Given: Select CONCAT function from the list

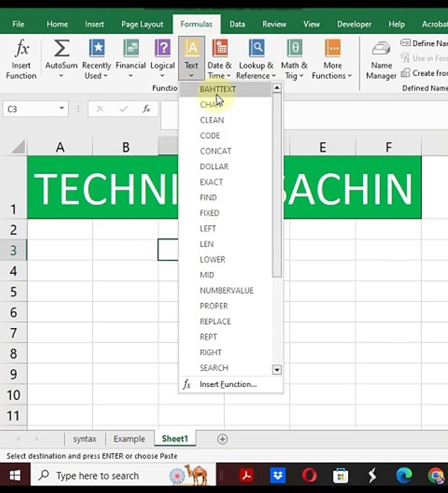Looking at the screenshot, I should (225, 151).
